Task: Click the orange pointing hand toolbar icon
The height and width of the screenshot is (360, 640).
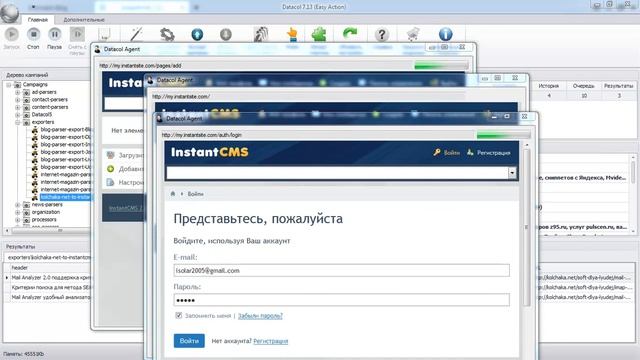Action: pyautogui.click(x=292, y=35)
